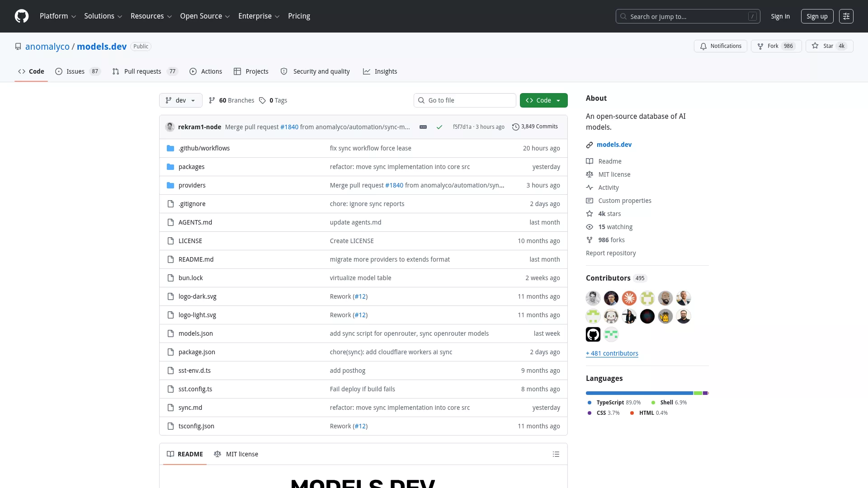Open the Resources dropdown menu
Viewport: 868px width, 488px height.
151,16
